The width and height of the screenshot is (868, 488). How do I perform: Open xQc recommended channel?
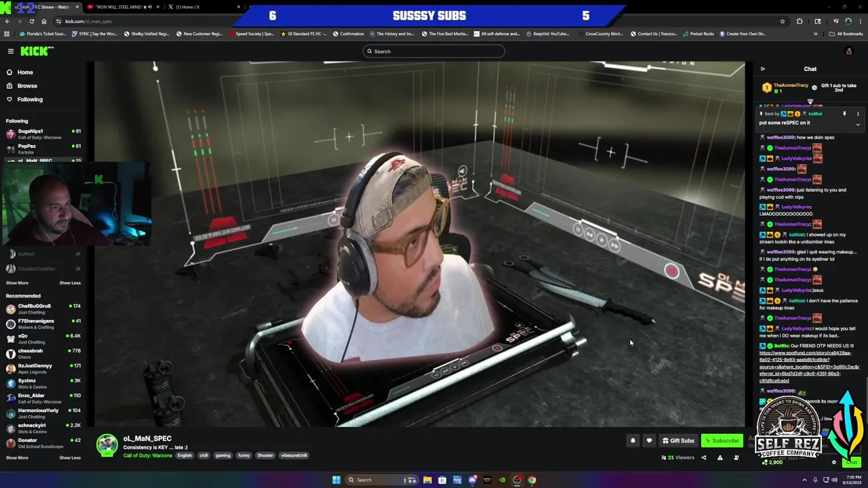click(42, 338)
